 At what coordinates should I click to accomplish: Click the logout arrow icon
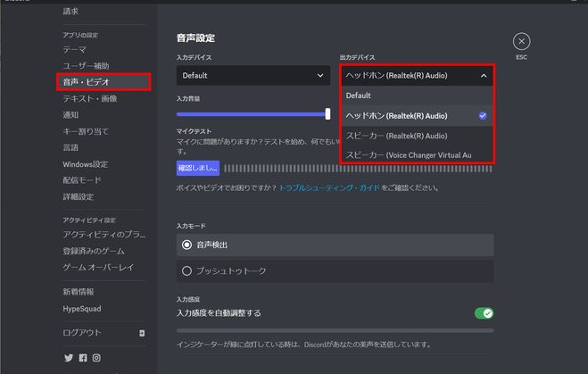click(x=142, y=333)
